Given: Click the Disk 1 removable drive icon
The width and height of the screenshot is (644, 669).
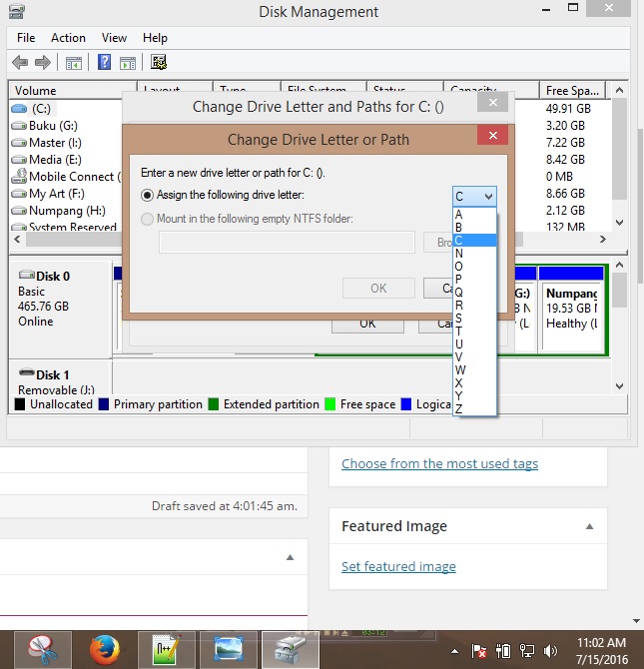Looking at the screenshot, I should [27, 372].
